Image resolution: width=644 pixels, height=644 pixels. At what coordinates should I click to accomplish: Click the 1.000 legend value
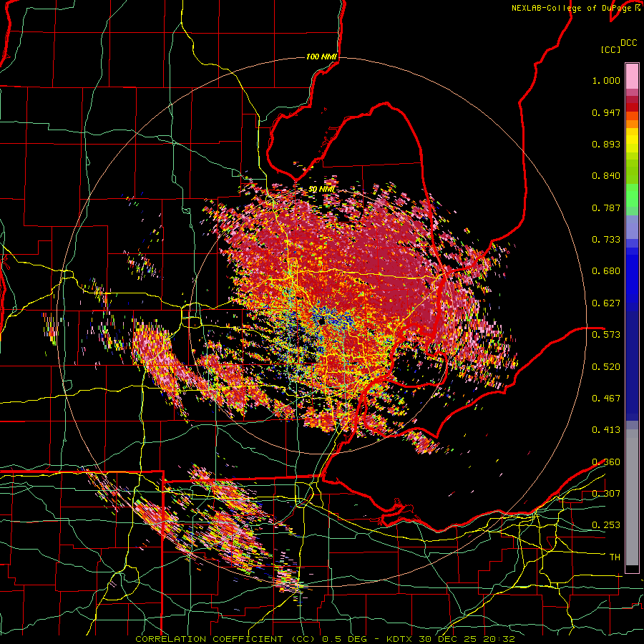click(x=606, y=80)
